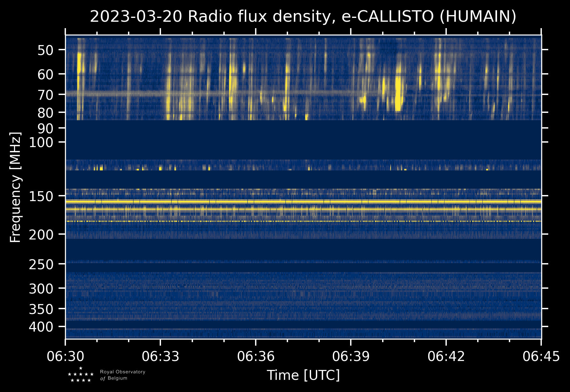
Task: Click the 06:39 time tick label
Action: (x=351, y=356)
